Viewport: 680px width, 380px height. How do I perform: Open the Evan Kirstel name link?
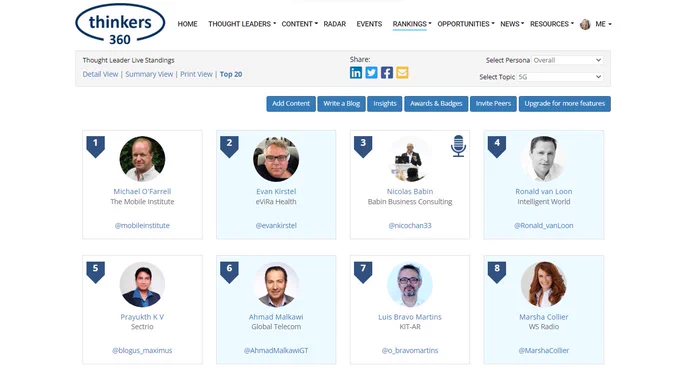pyautogui.click(x=276, y=191)
